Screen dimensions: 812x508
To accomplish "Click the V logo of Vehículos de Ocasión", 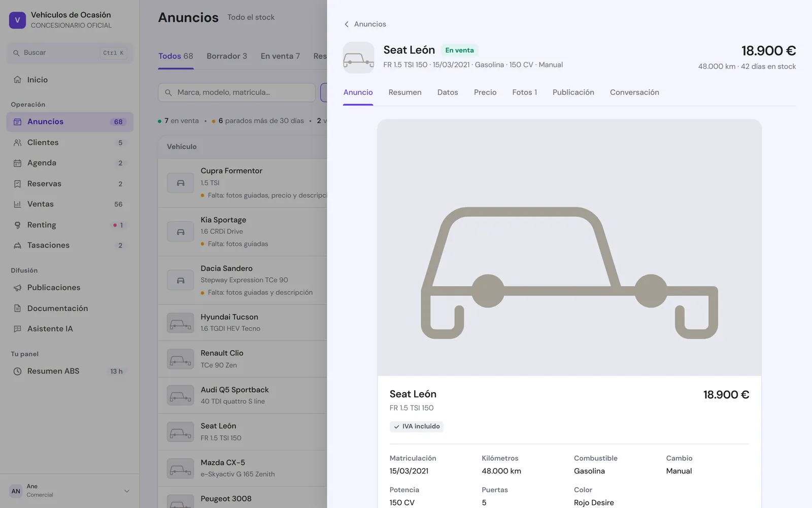I will (17, 20).
